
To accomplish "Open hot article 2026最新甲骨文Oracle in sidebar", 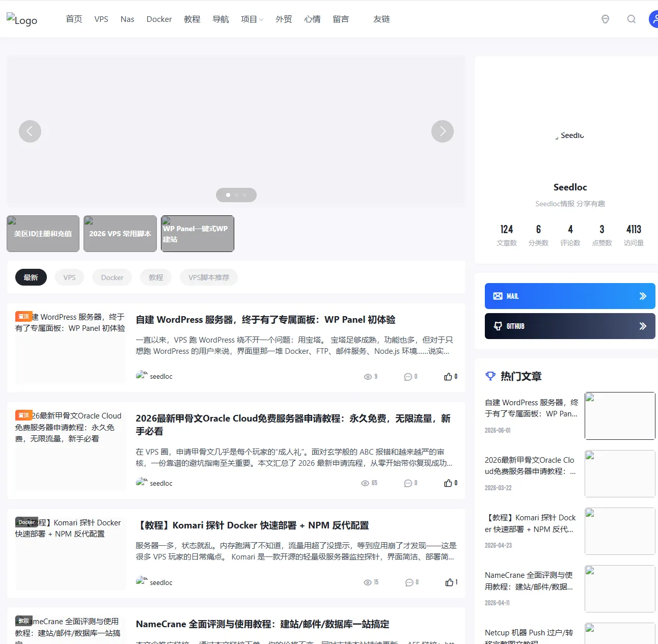I will [x=530, y=465].
